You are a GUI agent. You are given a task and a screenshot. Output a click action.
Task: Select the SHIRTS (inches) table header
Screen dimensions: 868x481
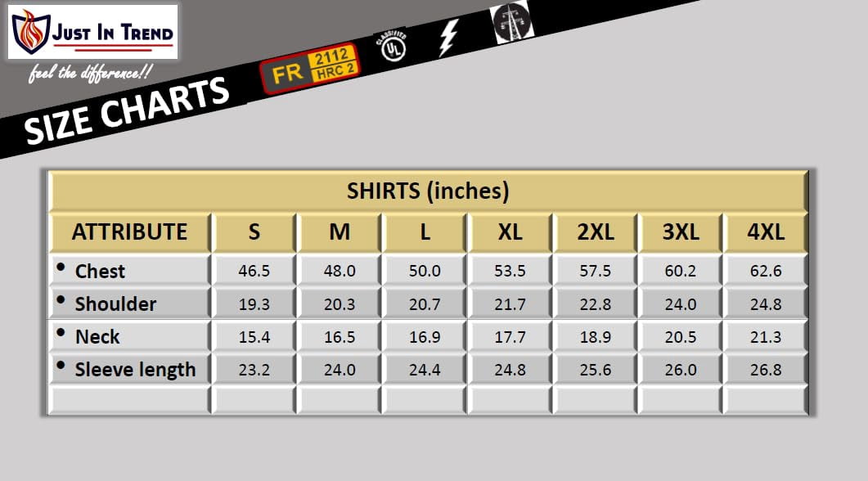(x=428, y=191)
